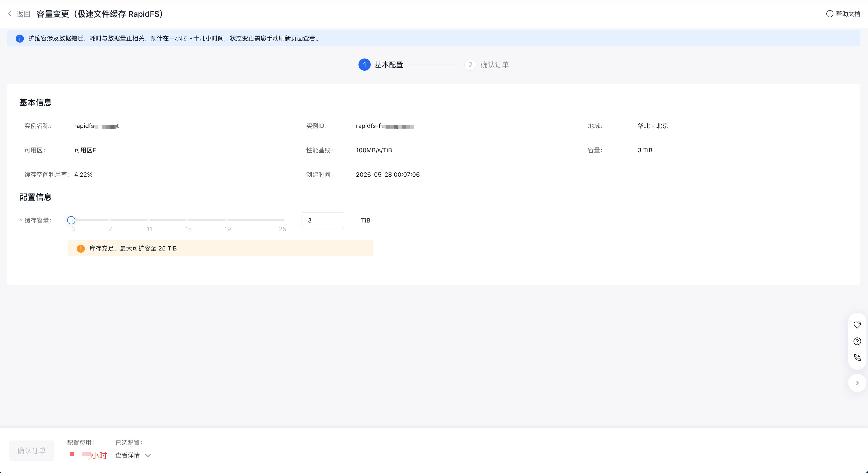Expand the 查看详情 dropdown arrow

(148, 455)
